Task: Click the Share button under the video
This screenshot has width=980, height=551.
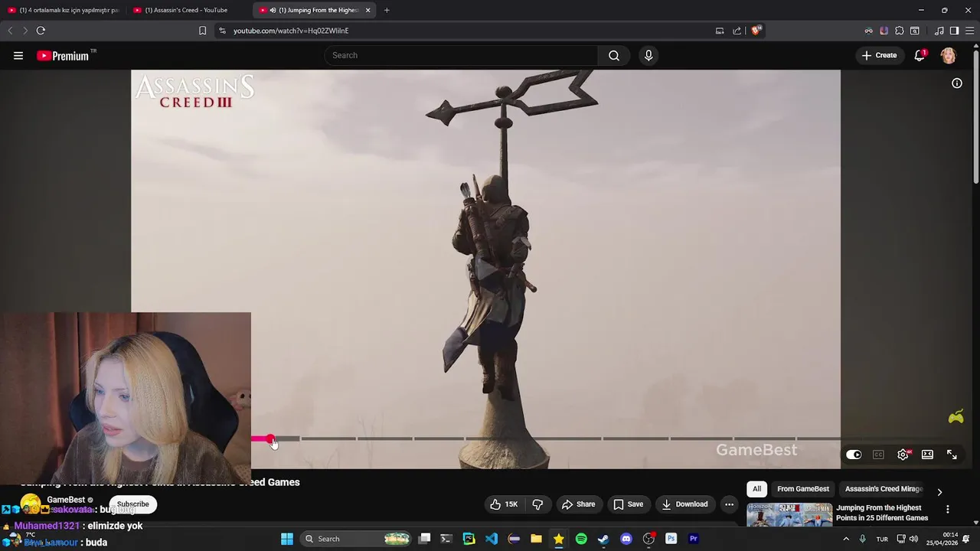Action: click(x=578, y=504)
